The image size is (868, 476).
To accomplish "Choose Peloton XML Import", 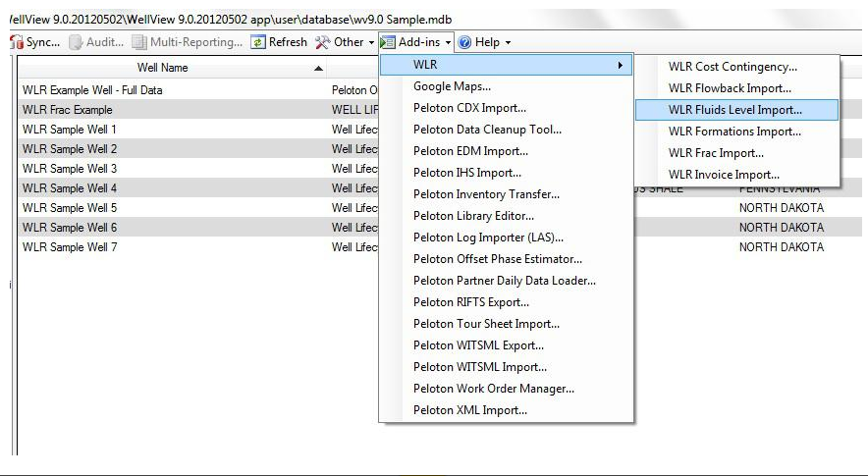I will pos(506,410).
